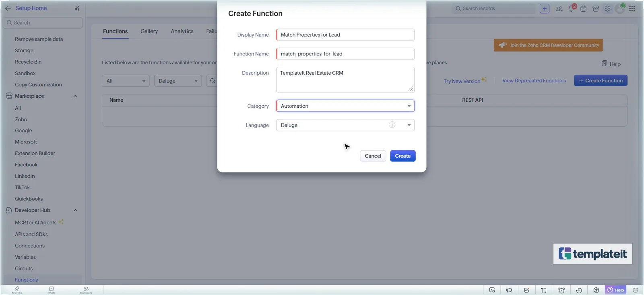Click the alarm clock reminders icon

[x=561, y=290]
